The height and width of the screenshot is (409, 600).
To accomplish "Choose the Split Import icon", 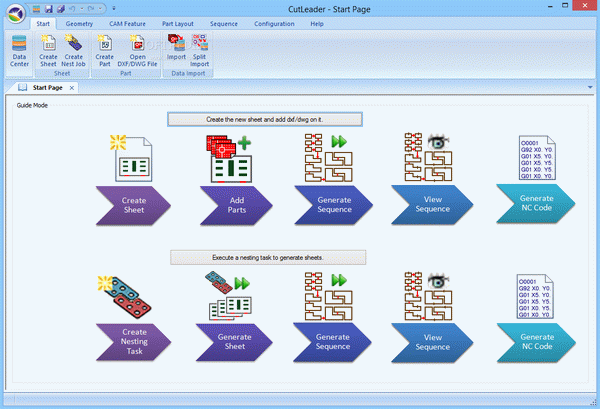I will pyautogui.click(x=199, y=51).
